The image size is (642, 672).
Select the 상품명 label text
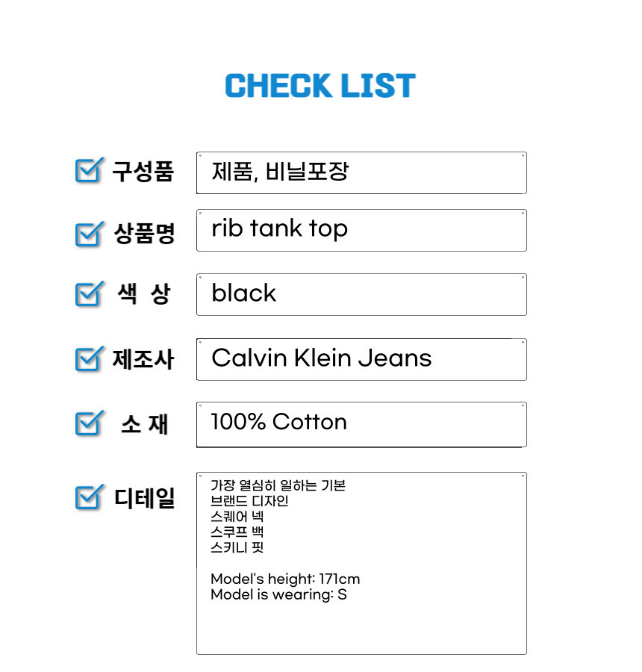point(144,234)
